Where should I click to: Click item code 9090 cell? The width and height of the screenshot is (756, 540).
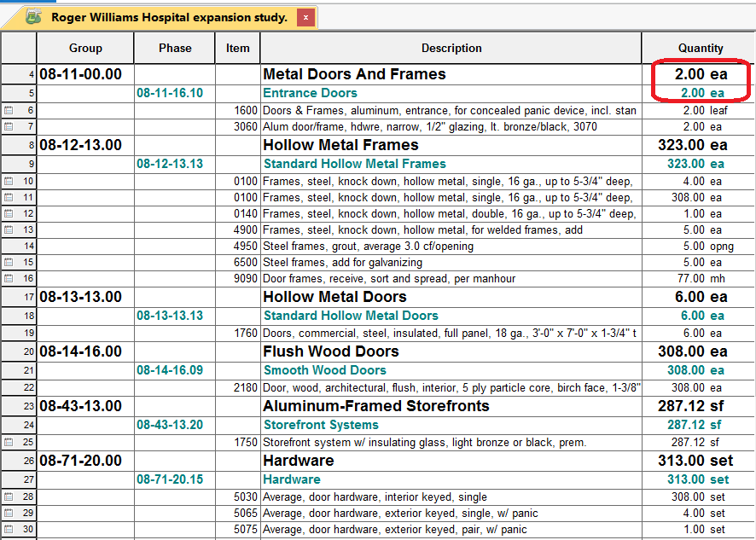[x=246, y=279]
